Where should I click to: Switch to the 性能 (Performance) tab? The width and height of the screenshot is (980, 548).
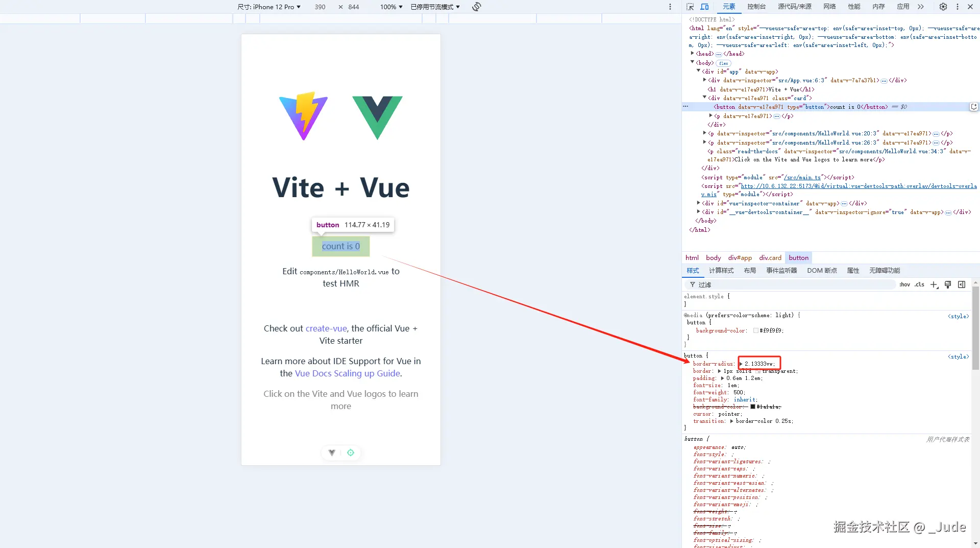tap(854, 7)
